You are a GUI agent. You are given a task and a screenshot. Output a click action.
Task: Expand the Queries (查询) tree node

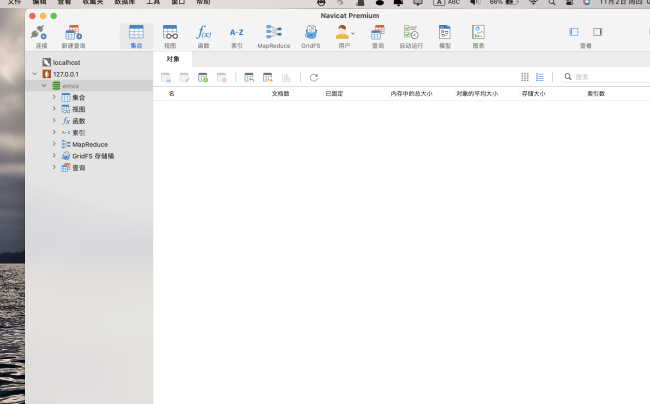[x=54, y=167]
